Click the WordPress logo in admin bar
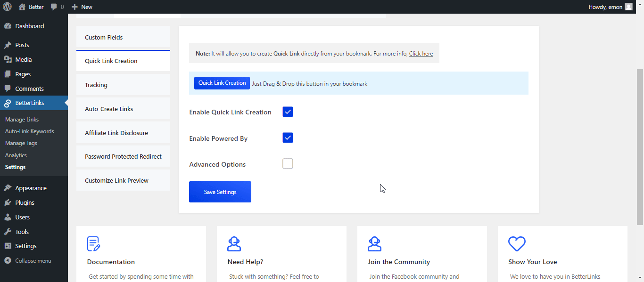 tap(7, 7)
